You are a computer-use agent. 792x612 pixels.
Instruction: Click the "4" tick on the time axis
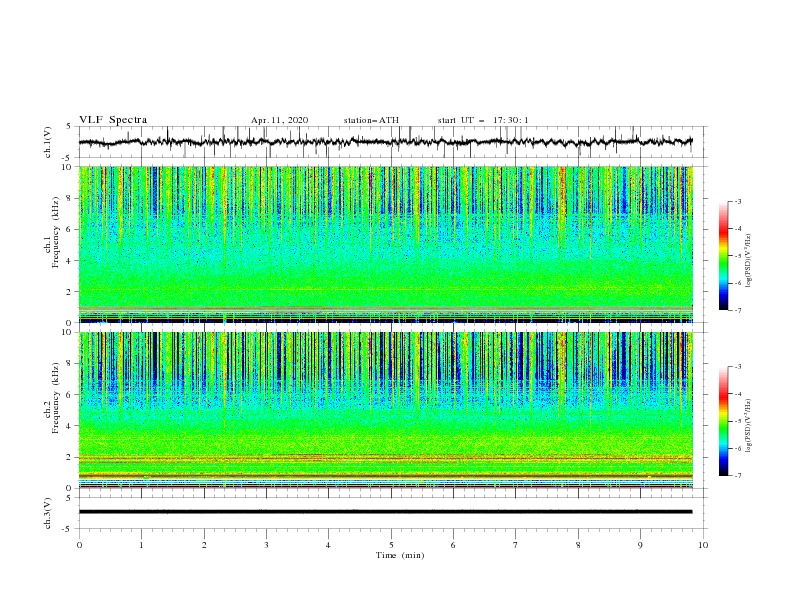328,545
